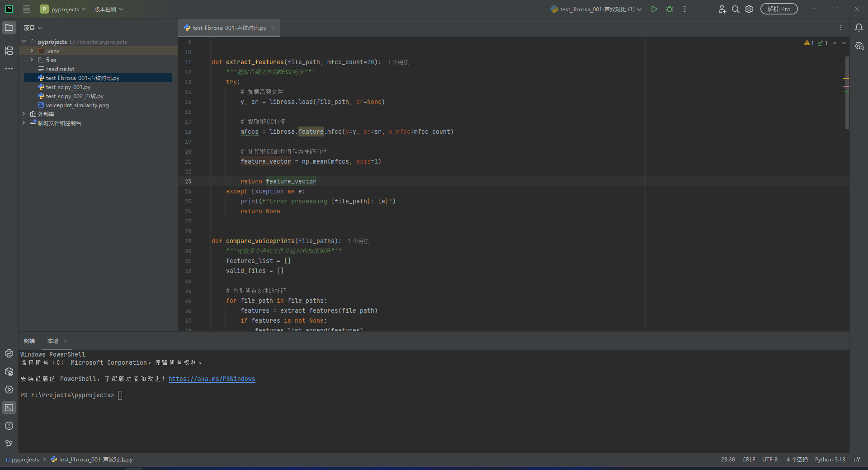Open Terminal tool window icon

click(x=9, y=408)
